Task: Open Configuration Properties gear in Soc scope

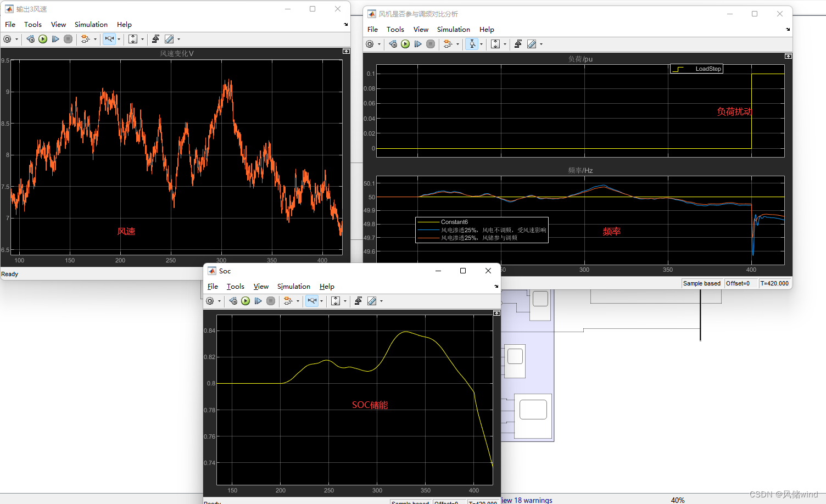Action: pyautogui.click(x=210, y=301)
